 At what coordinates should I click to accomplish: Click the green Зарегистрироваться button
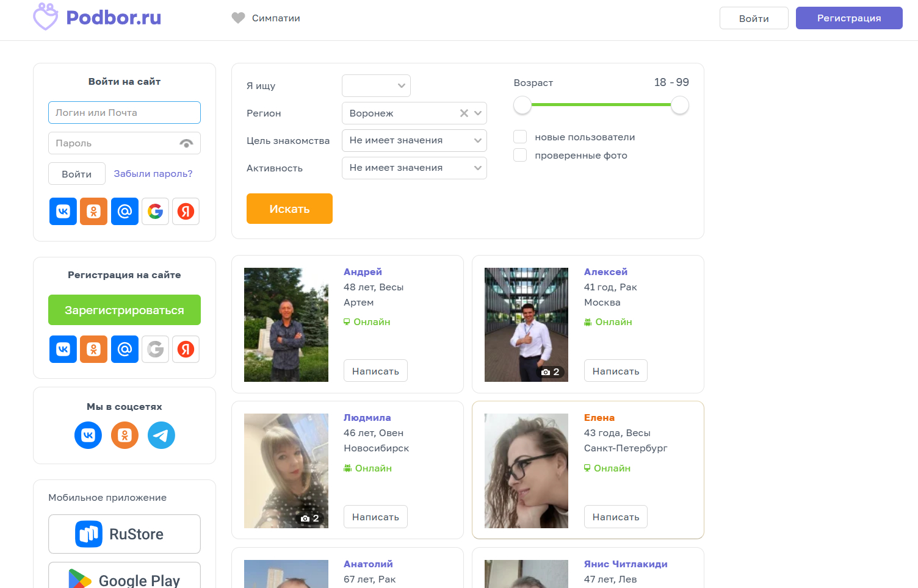[125, 310]
